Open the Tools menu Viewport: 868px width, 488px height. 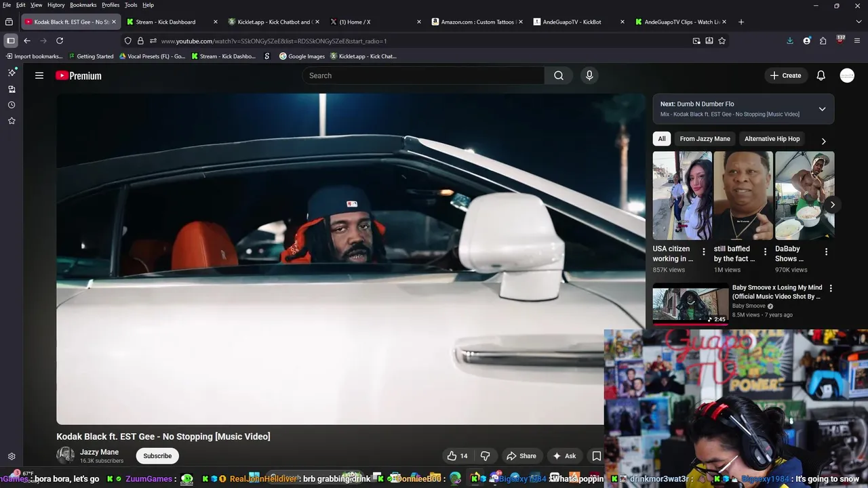[131, 5]
